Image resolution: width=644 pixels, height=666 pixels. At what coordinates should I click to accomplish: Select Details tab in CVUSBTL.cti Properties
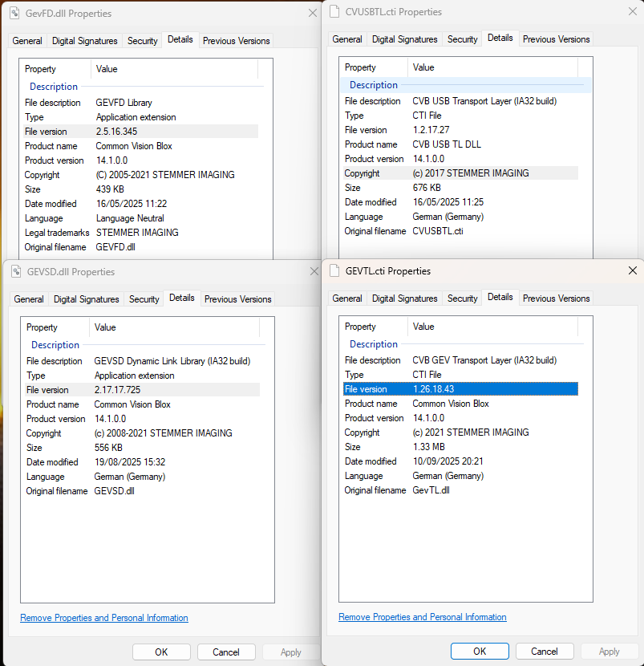(x=500, y=38)
